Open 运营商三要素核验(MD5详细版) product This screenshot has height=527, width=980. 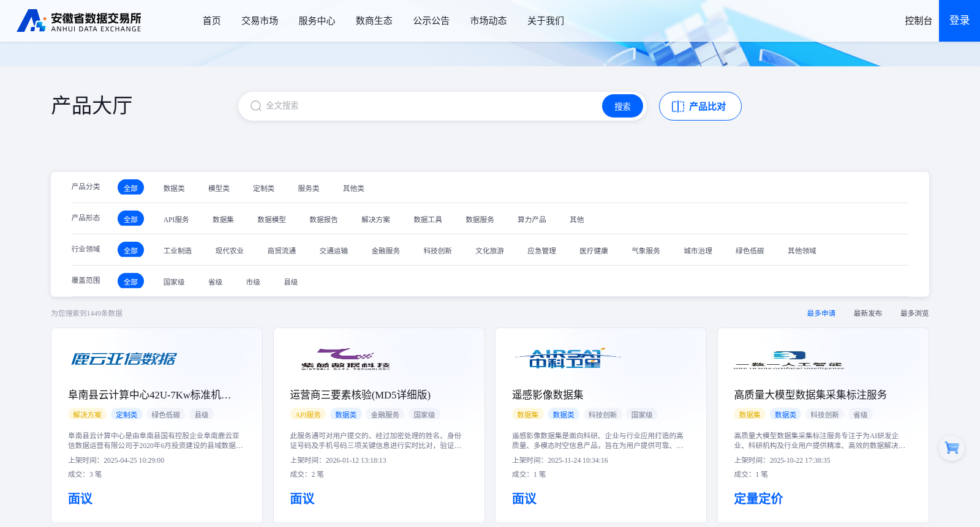pos(360,395)
